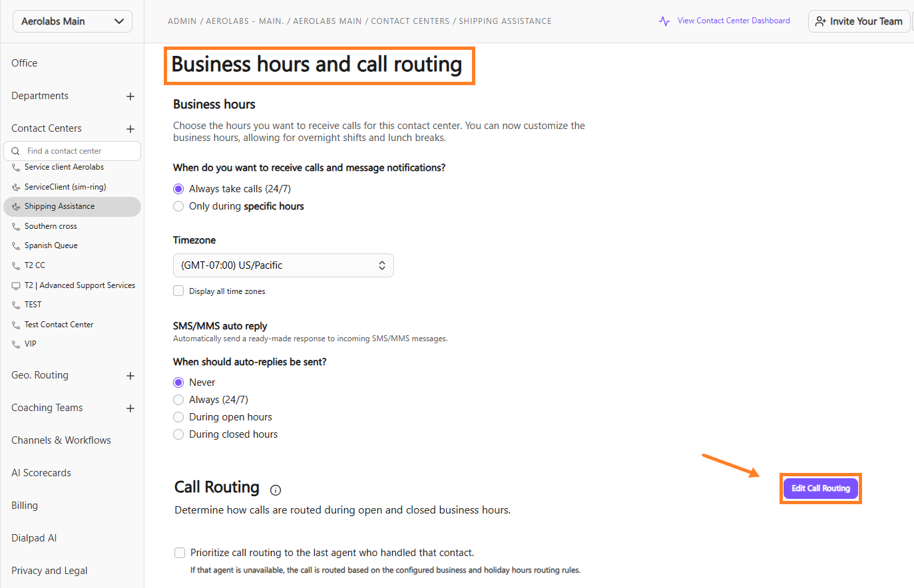Select Never for auto-replies
914x588 pixels.
coord(178,382)
